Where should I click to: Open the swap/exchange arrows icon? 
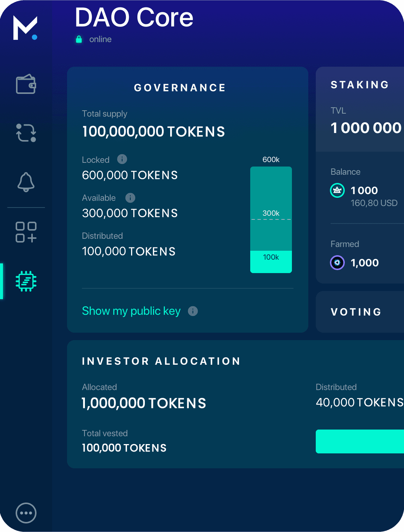(26, 133)
